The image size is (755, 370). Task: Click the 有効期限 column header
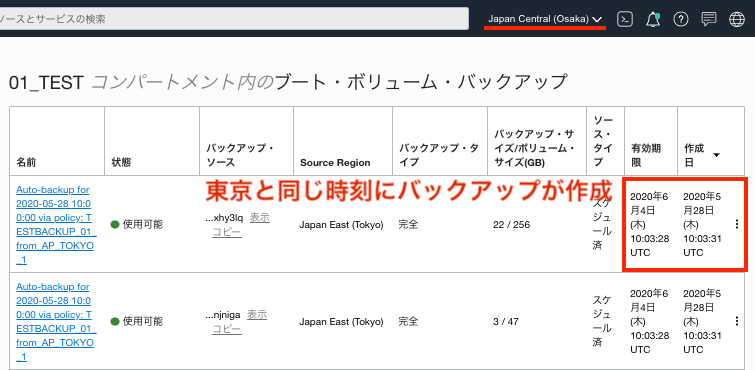646,155
